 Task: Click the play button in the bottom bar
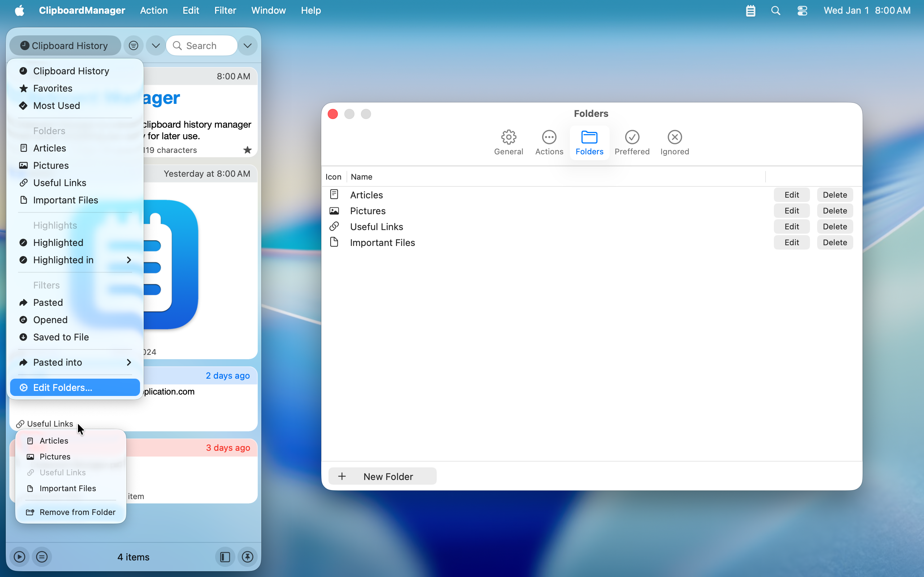coord(19,557)
